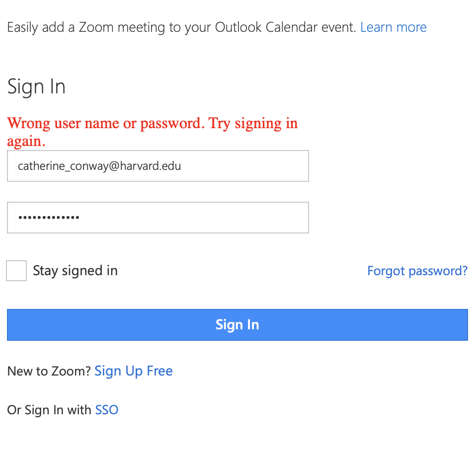Click the 'Stay signed in' label text
The width and height of the screenshot is (476, 453).
[75, 271]
